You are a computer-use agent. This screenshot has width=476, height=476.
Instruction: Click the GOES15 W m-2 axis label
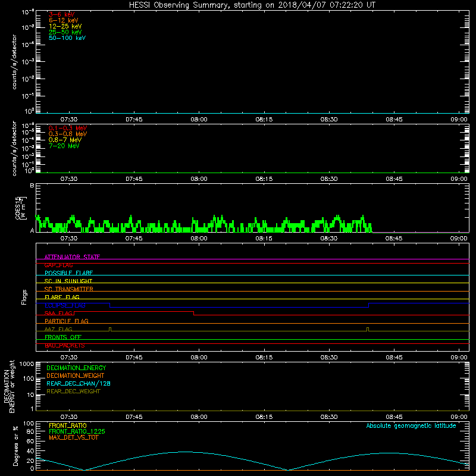coord(21,208)
